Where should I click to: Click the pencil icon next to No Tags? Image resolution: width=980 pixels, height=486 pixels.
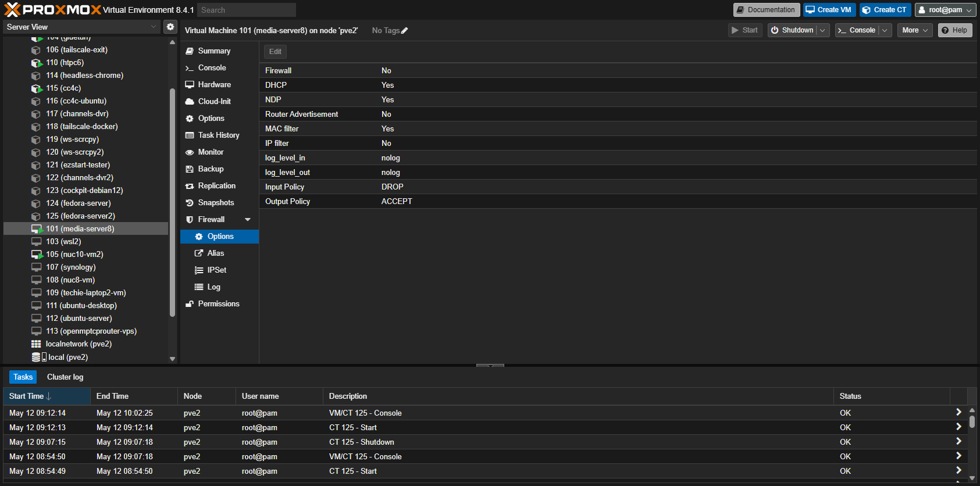pos(405,31)
